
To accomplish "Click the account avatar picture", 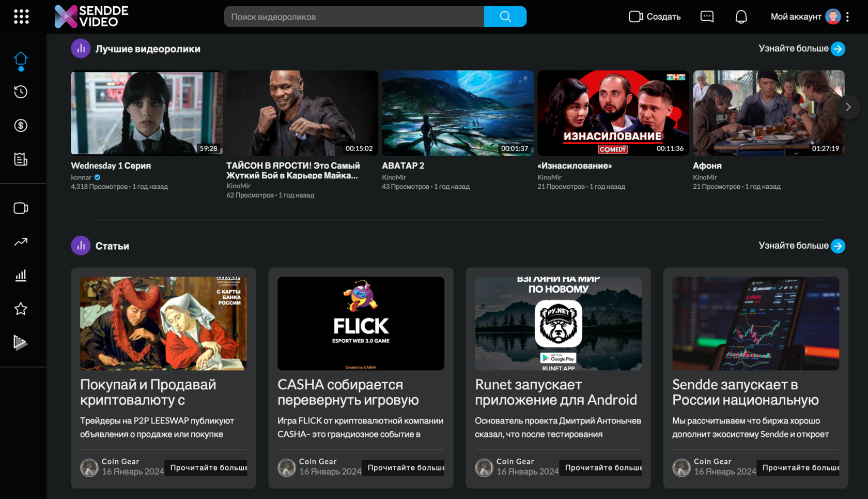I will [833, 17].
